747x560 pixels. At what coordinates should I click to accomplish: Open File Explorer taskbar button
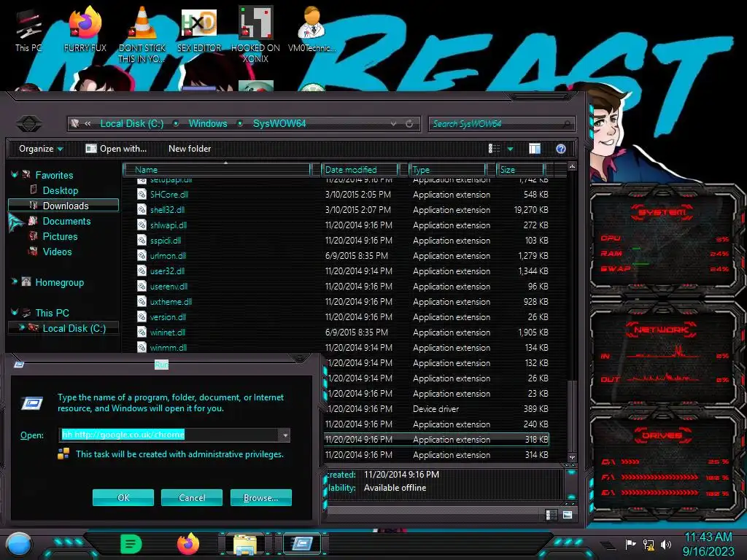click(x=245, y=544)
